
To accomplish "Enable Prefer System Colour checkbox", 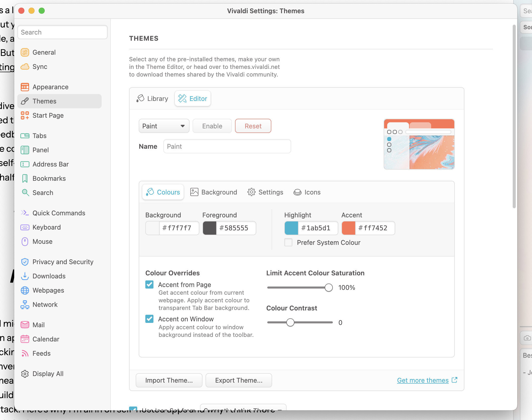I will click(288, 242).
